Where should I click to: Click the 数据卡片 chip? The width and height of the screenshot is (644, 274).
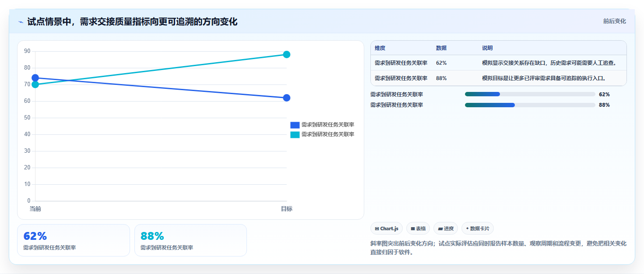(478, 228)
